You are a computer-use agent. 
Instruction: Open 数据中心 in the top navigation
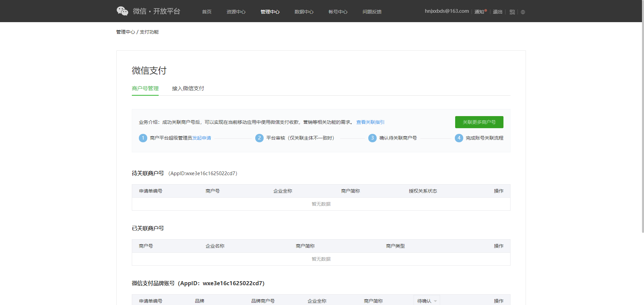(x=304, y=12)
